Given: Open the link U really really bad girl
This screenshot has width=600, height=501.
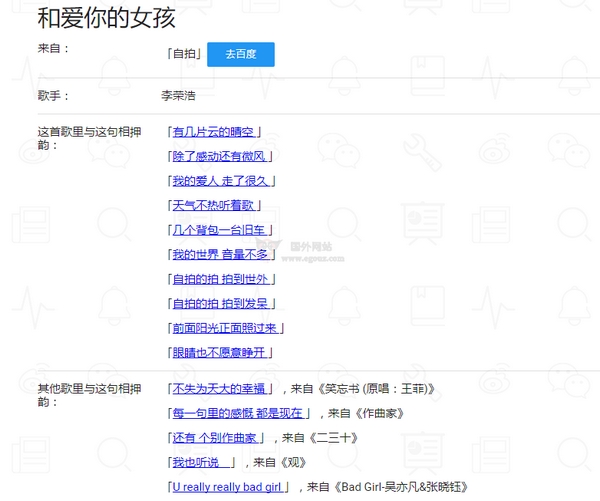Looking at the screenshot, I should (x=228, y=487).
